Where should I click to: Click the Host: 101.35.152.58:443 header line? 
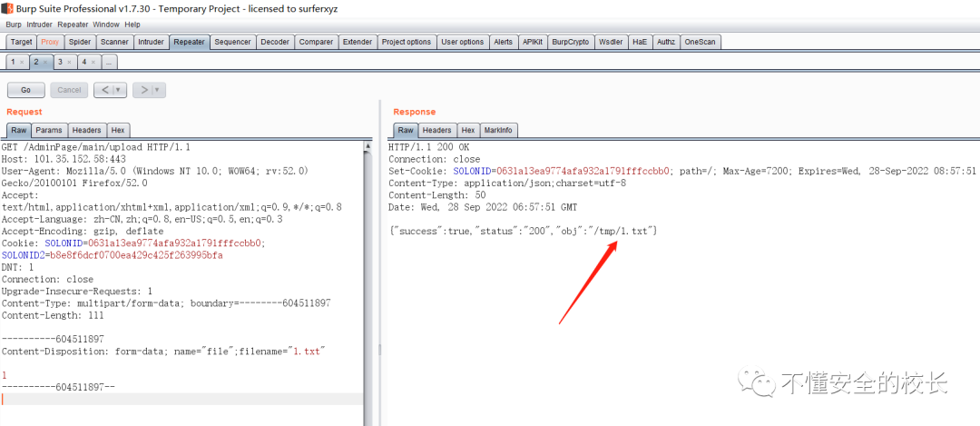click(x=64, y=160)
